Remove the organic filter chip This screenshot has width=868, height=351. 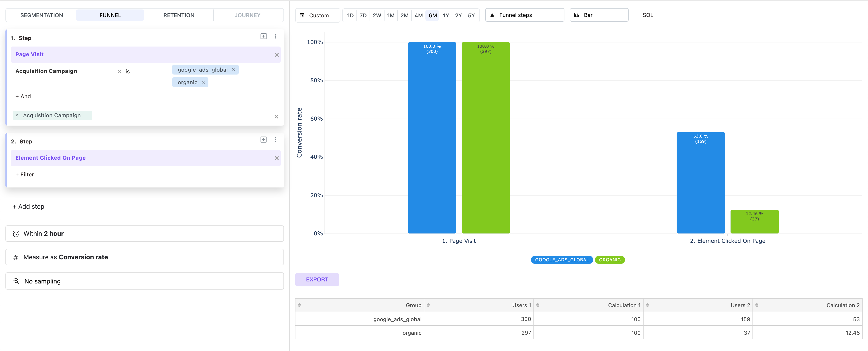[203, 82]
